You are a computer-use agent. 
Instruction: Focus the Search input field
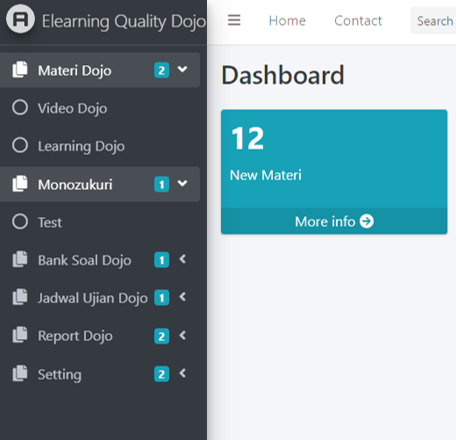coord(433,21)
